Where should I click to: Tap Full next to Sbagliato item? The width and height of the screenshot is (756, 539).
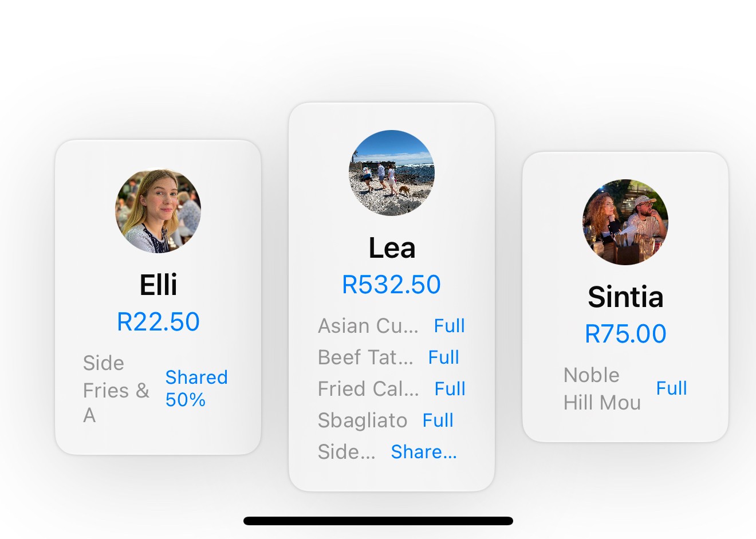coord(438,420)
